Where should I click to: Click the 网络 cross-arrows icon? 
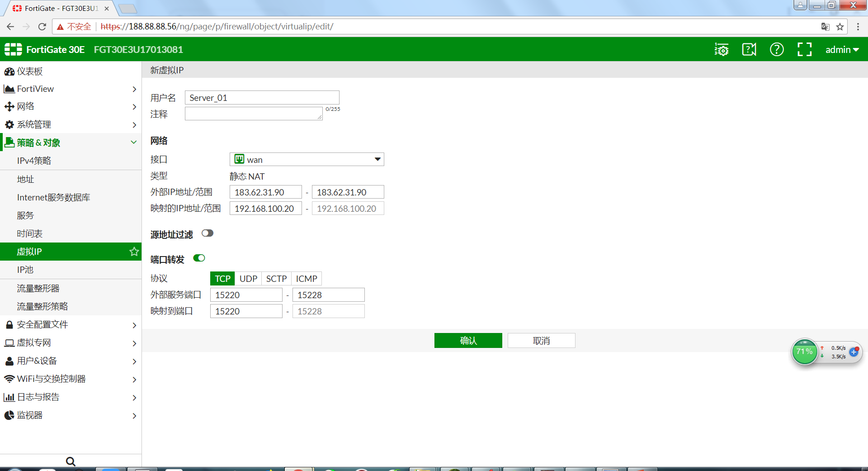click(x=9, y=107)
